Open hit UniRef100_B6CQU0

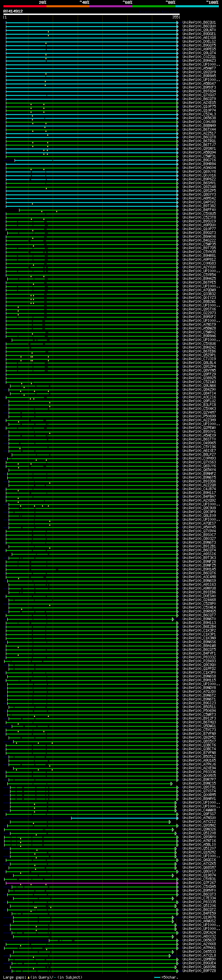coord(199,26)
